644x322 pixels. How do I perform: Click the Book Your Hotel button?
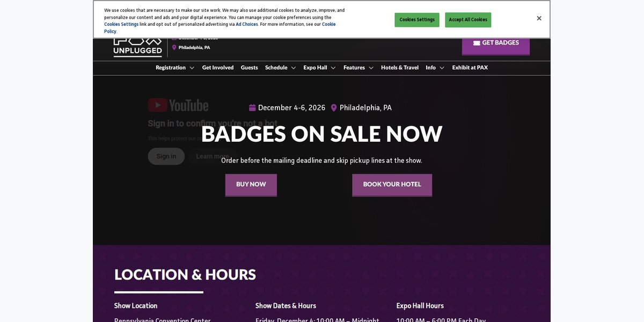pos(392,185)
